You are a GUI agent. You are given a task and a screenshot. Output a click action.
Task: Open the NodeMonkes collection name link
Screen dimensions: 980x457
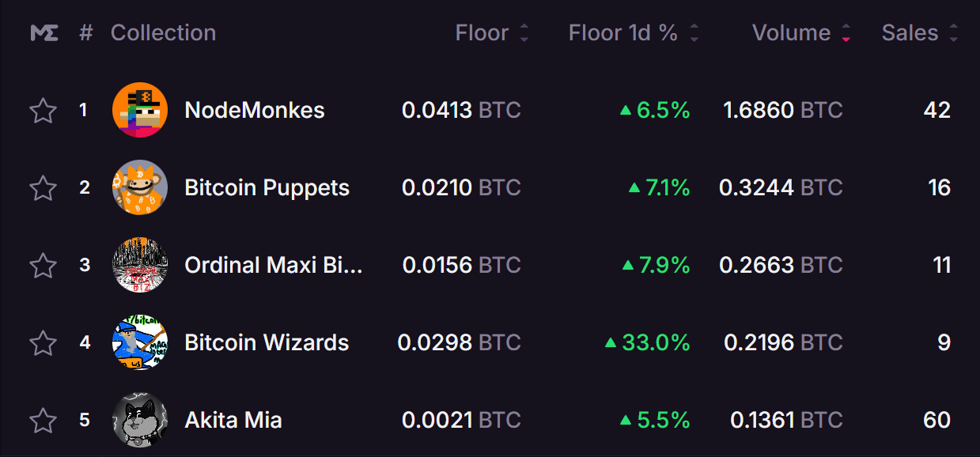click(255, 110)
